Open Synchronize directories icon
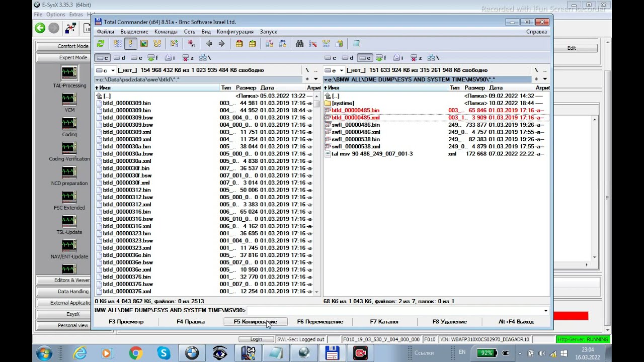The image size is (644, 362). pos(326,44)
